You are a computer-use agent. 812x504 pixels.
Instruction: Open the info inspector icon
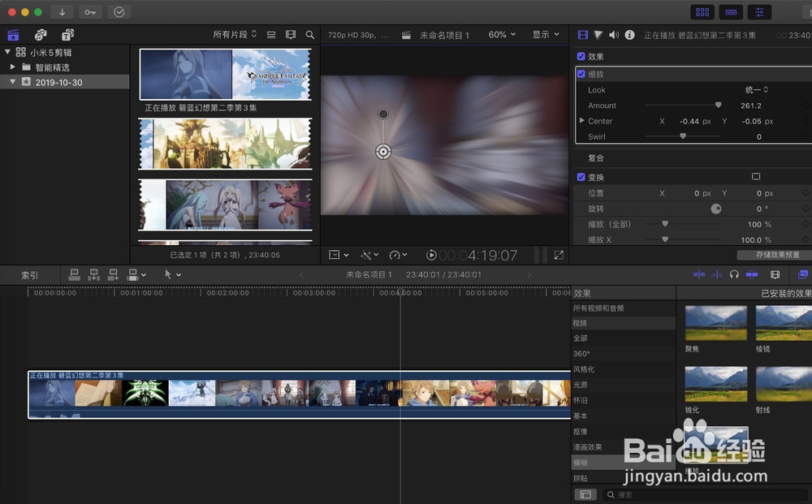coord(629,35)
